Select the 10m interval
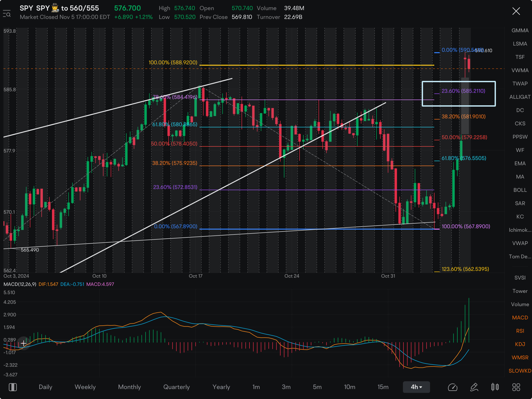Viewport: 532px width, 399px height. pos(350,387)
